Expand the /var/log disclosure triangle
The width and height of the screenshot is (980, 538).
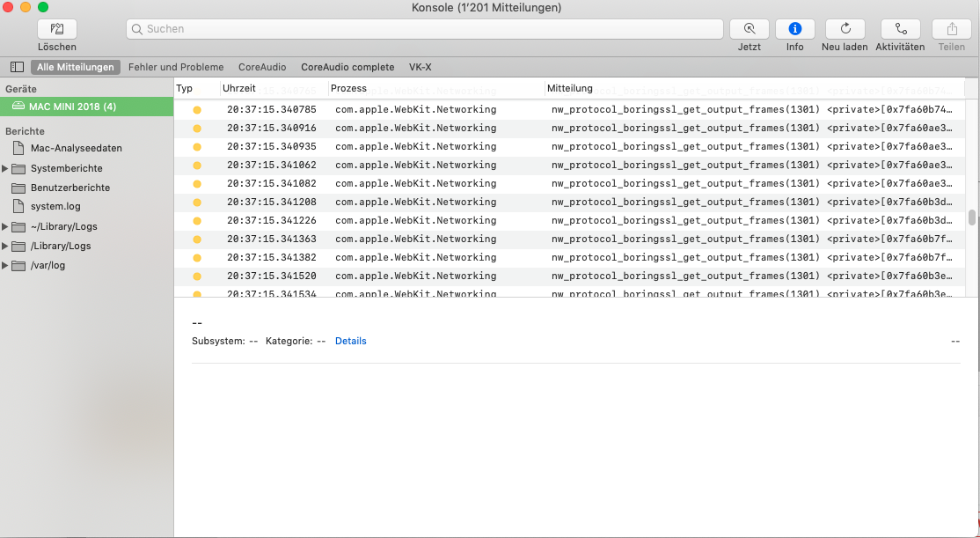tap(5, 265)
